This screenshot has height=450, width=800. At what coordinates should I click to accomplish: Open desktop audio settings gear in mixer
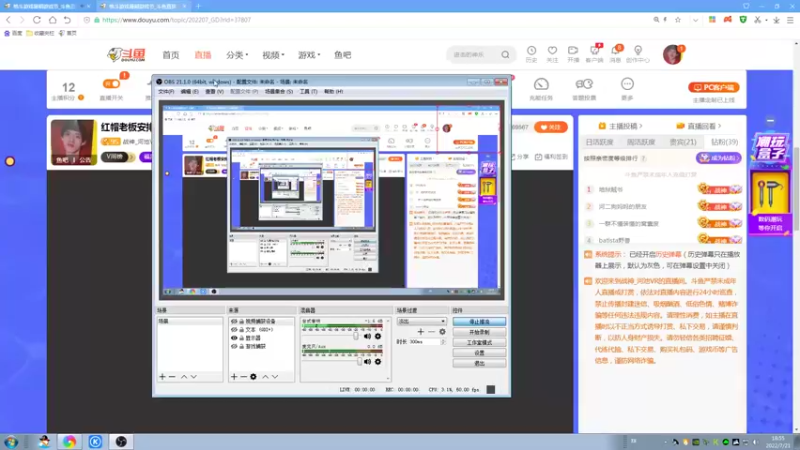pos(378,336)
